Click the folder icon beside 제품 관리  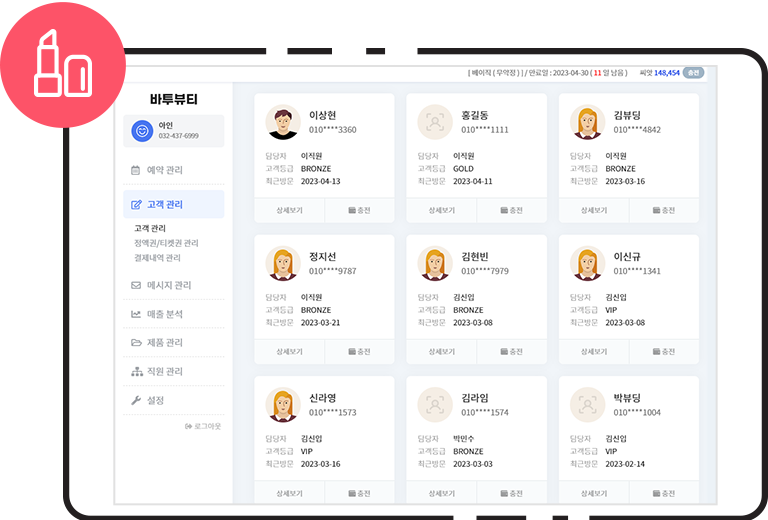(136, 343)
